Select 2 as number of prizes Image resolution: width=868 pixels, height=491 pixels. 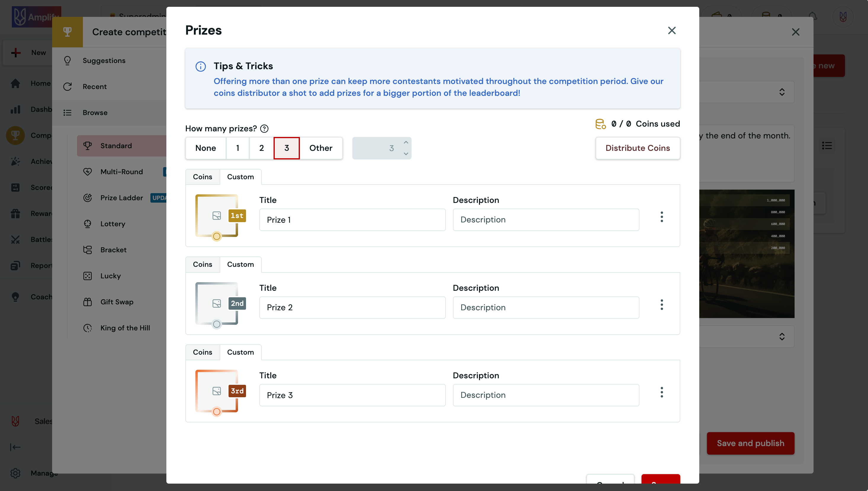261,148
